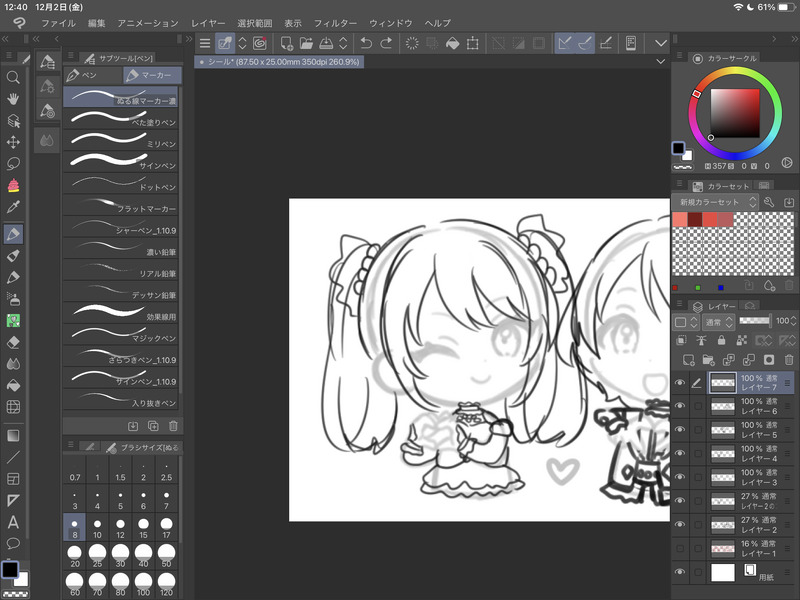Pick brush size 10
The width and height of the screenshot is (800, 600).
pyautogui.click(x=97, y=528)
